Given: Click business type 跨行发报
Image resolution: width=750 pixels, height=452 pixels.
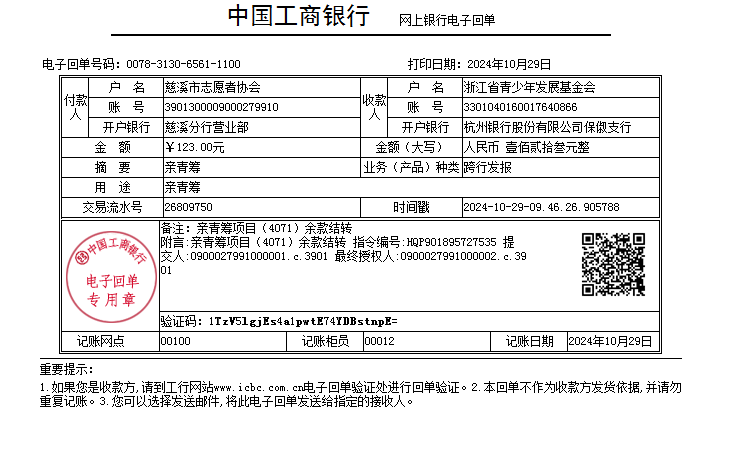Looking at the screenshot, I should coord(487,167).
